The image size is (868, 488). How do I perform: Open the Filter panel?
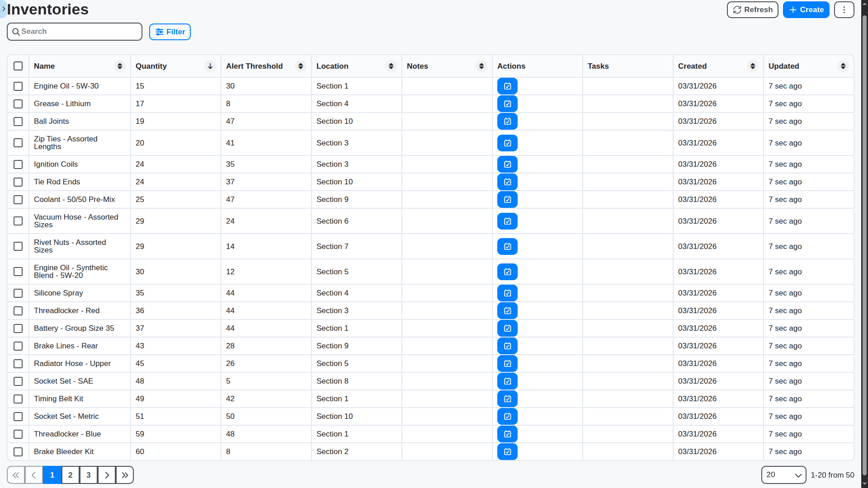click(170, 32)
